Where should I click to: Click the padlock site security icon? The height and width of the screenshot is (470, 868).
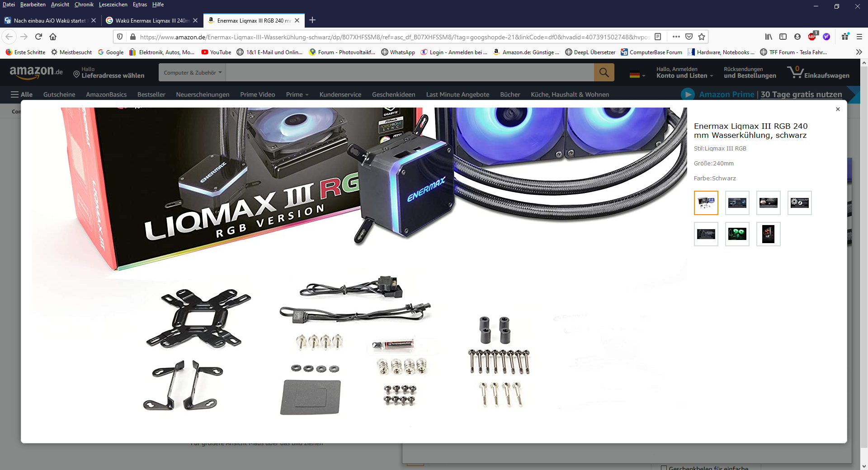click(132, 37)
